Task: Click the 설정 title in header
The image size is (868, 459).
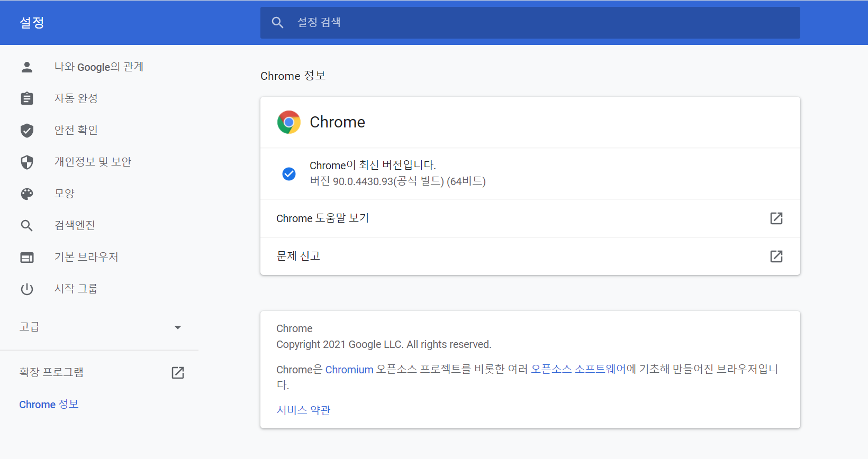Action: [32, 23]
